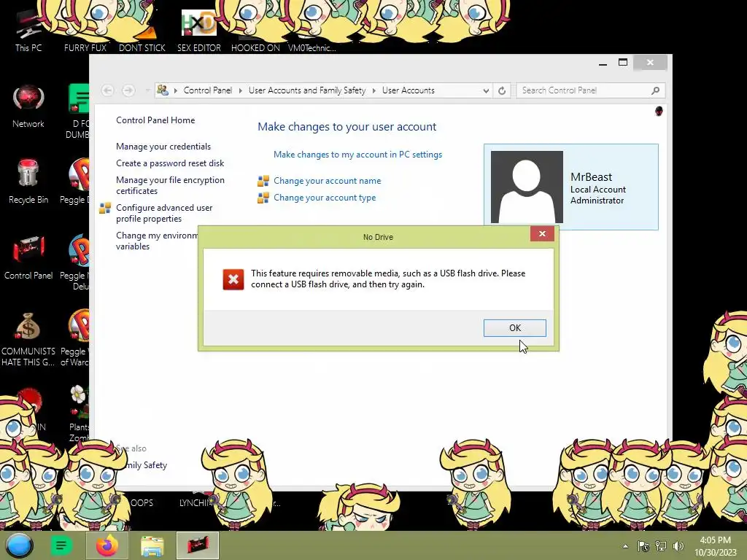
Task: Click OK in the No Drive dialog
Action: click(514, 327)
